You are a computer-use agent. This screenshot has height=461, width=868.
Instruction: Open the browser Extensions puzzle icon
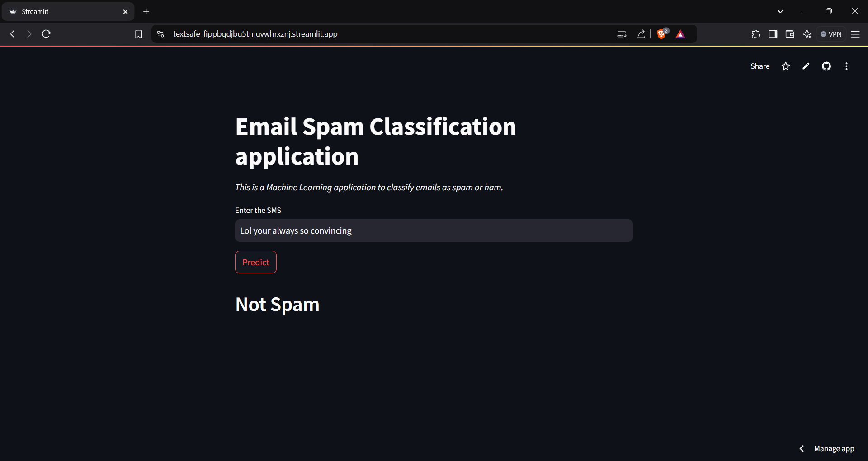(756, 34)
